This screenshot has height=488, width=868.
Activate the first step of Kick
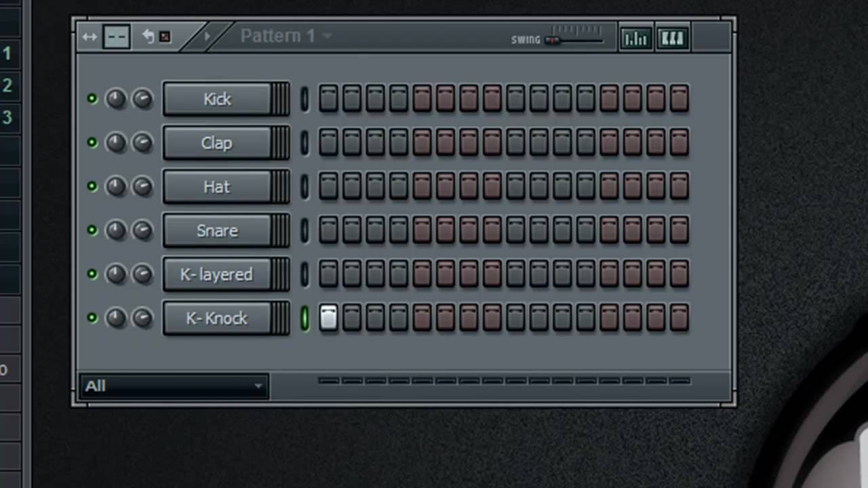coord(328,99)
